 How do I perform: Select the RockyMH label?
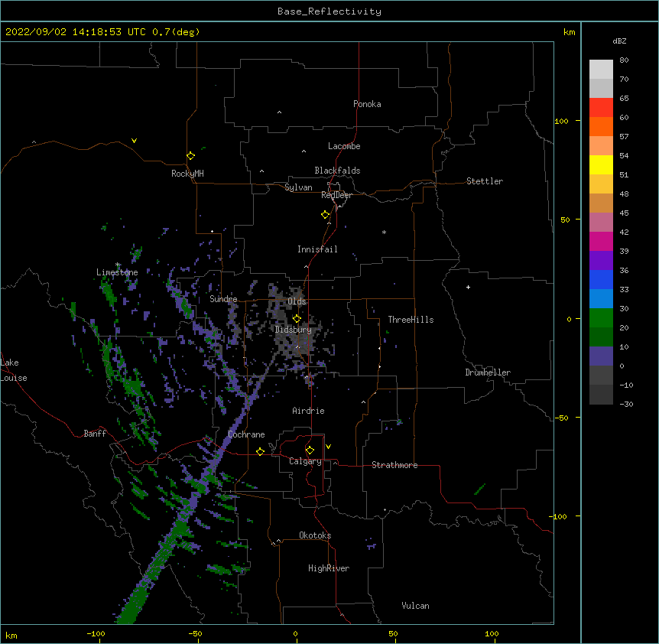(x=187, y=174)
